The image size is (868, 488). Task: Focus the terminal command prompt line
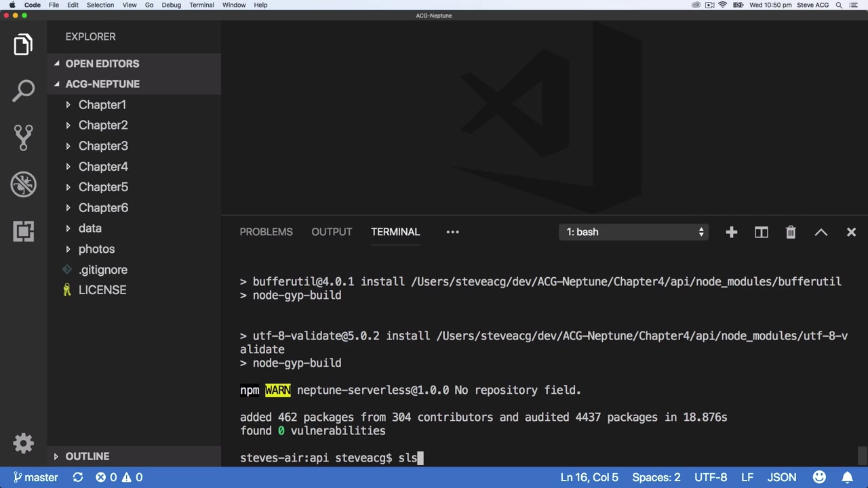tap(332, 458)
